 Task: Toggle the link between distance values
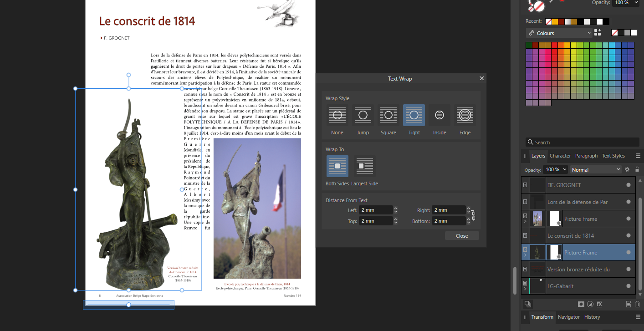[473, 215]
